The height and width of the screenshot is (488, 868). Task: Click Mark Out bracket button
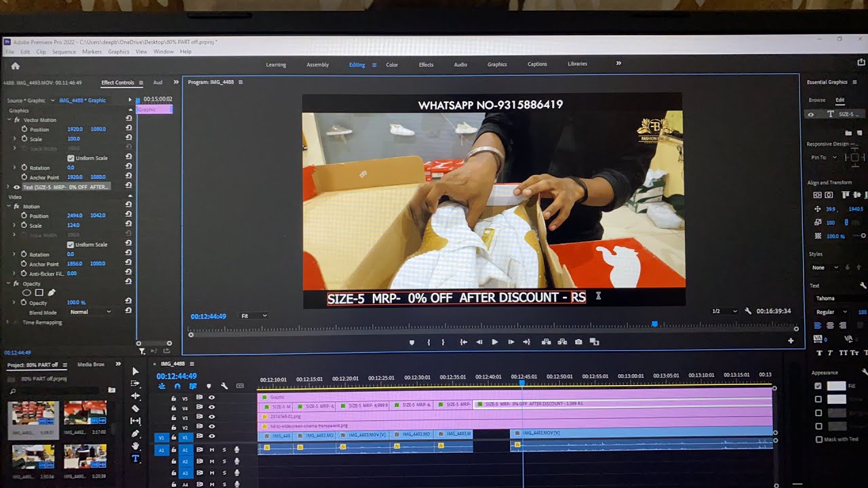pyautogui.click(x=443, y=342)
